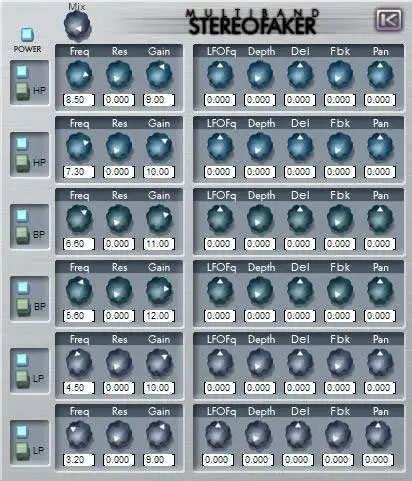Image resolution: width=412 pixels, height=481 pixels.
Task: Click the Freq knob above 6.60
Action: 79,219
